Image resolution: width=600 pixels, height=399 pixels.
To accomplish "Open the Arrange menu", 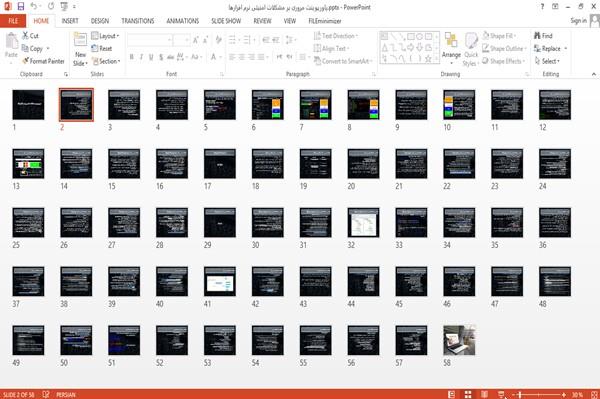I will (451, 47).
